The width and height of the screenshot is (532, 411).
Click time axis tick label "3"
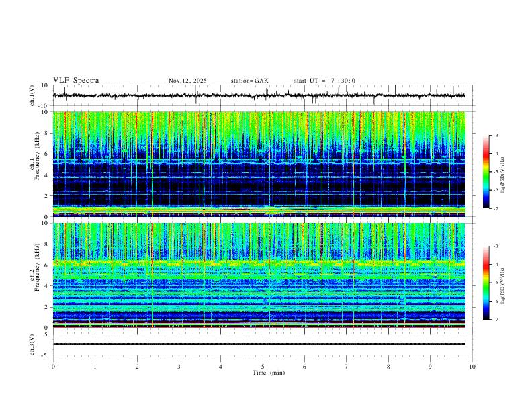(x=179, y=367)
